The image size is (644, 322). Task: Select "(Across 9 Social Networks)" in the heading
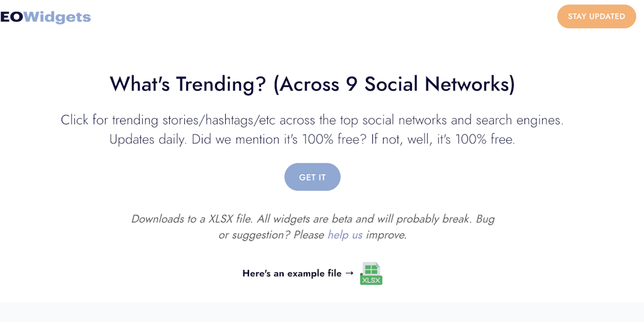tap(394, 84)
